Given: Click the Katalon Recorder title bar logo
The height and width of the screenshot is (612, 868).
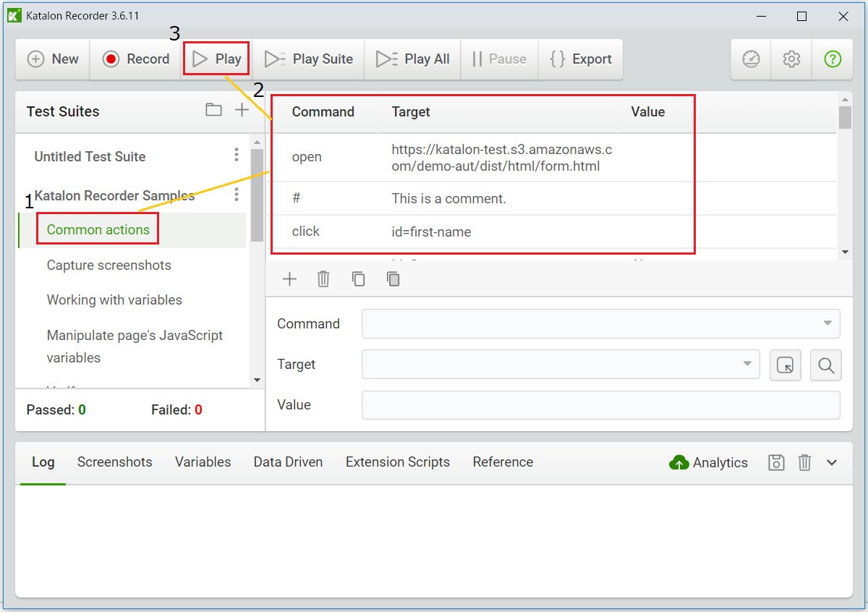Looking at the screenshot, I should tap(14, 15).
